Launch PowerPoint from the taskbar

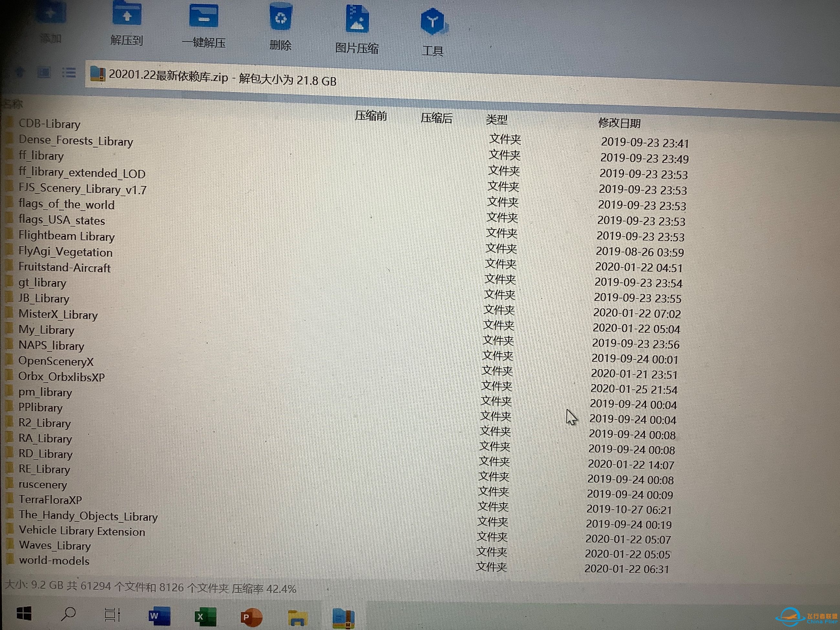click(251, 617)
